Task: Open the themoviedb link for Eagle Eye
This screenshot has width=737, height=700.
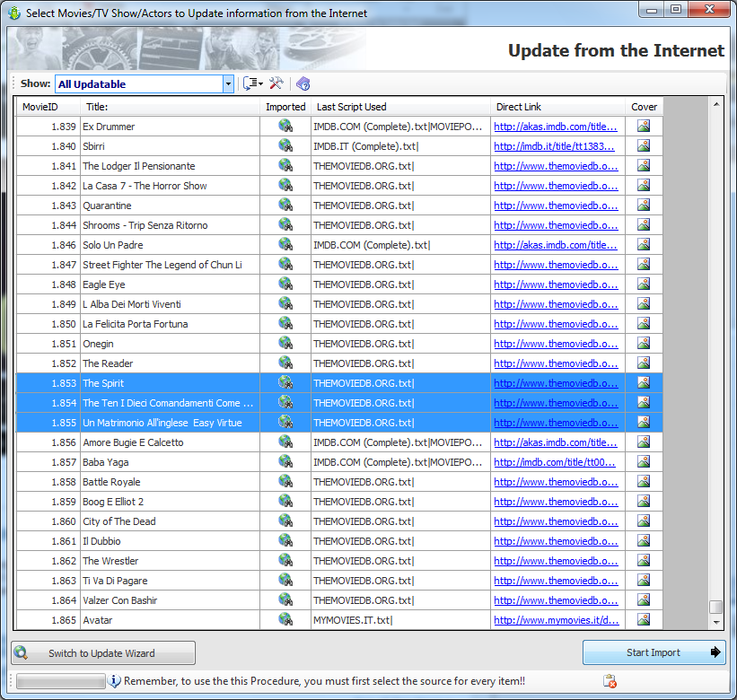Action: [556, 284]
